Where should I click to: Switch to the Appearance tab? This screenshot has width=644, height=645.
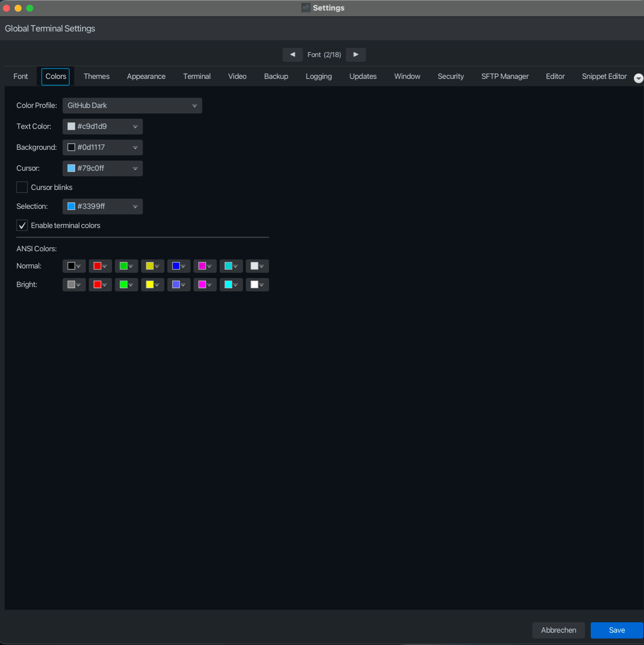[x=146, y=76]
